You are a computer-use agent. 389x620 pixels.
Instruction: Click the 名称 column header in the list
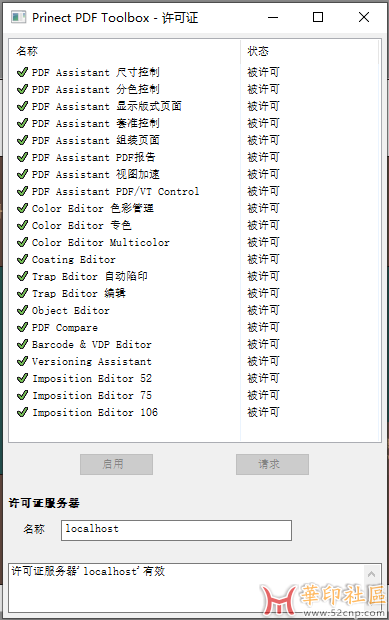tap(125, 51)
